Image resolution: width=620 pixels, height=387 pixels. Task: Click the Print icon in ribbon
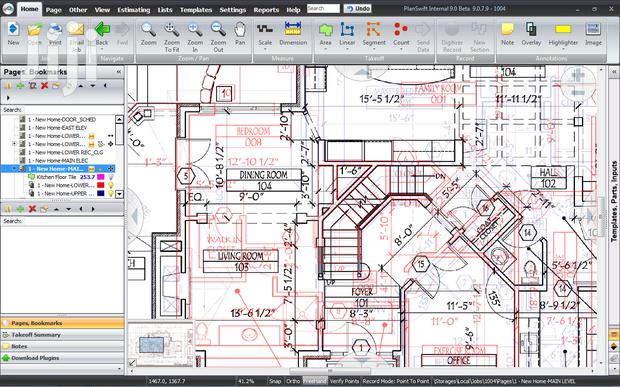[55, 34]
